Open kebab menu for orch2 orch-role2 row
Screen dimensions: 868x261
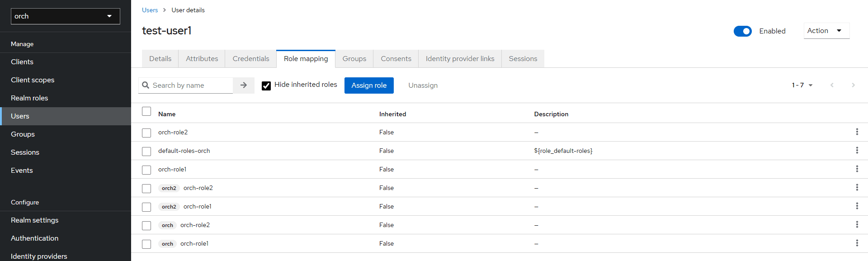point(857,188)
